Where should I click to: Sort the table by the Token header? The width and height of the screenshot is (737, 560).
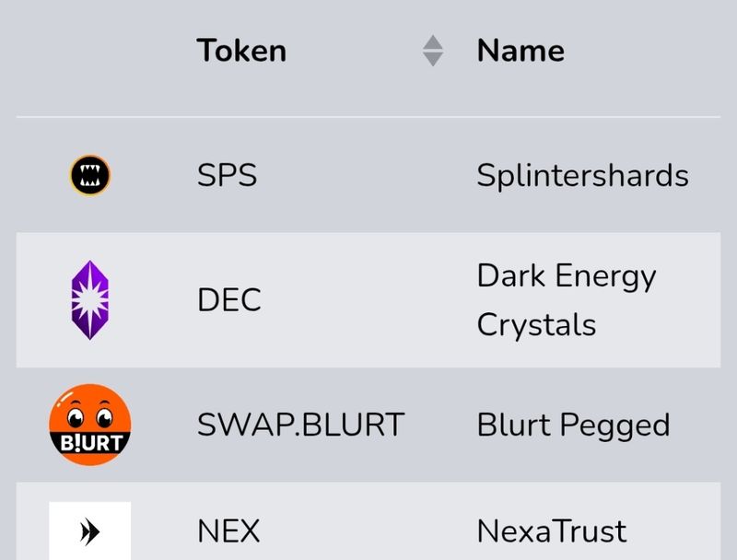coord(241,51)
